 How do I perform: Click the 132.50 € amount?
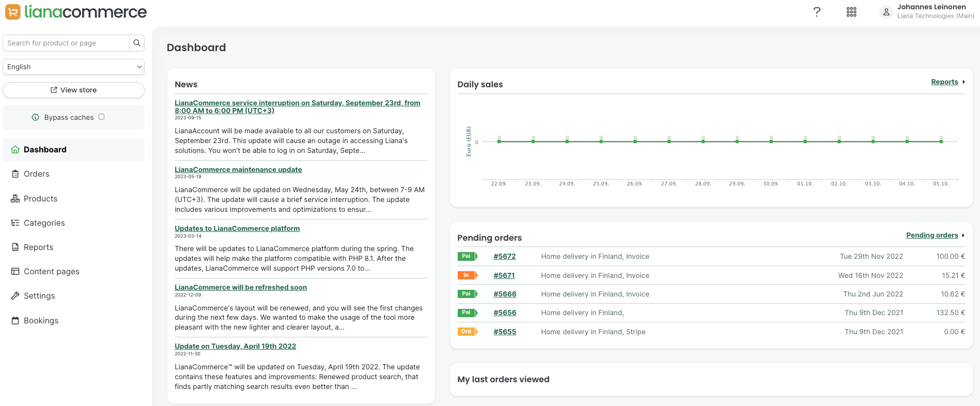pyautogui.click(x=951, y=313)
